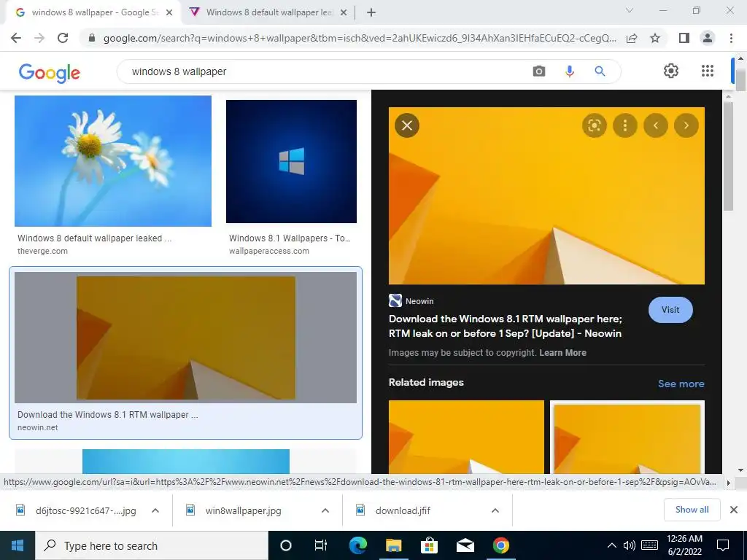Select the orange Windows 8.1 RTM thumbnail

tap(185, 338)
